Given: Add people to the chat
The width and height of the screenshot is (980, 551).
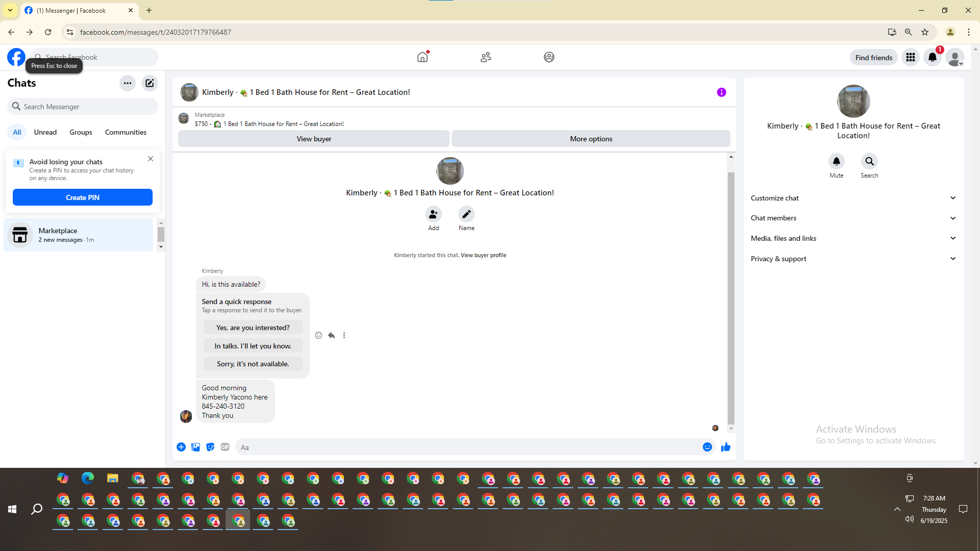Looking at the screenshot, I should (433, 214).
